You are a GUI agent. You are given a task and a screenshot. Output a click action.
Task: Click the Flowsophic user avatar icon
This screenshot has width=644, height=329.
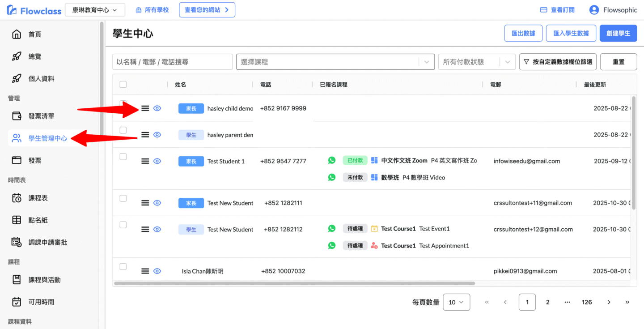(x=594, y=10)
